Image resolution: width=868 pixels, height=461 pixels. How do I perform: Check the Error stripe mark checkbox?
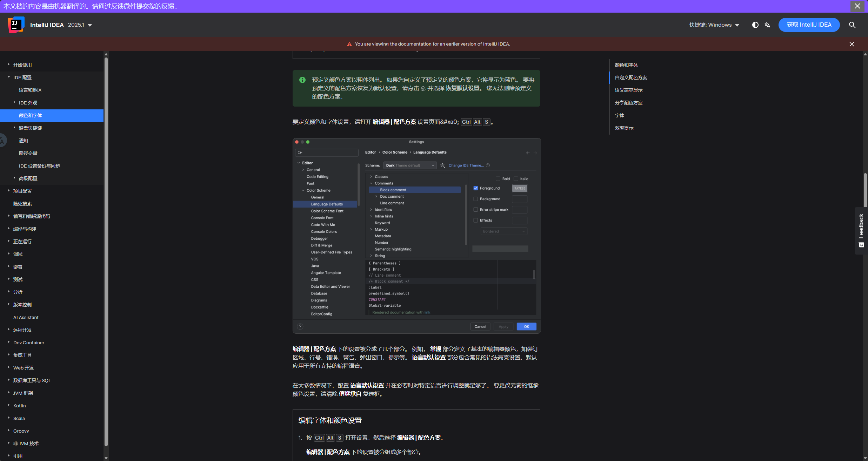[476, 210]
